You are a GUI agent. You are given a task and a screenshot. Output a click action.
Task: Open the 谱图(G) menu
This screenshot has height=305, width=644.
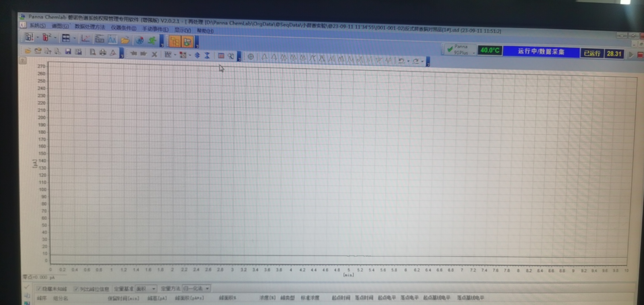[60, 26]
